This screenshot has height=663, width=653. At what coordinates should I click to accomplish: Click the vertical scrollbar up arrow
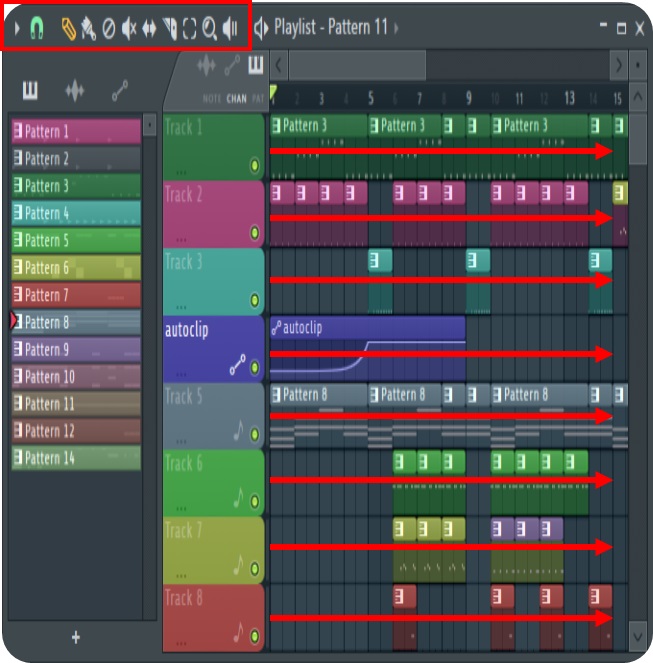point(638,97)
